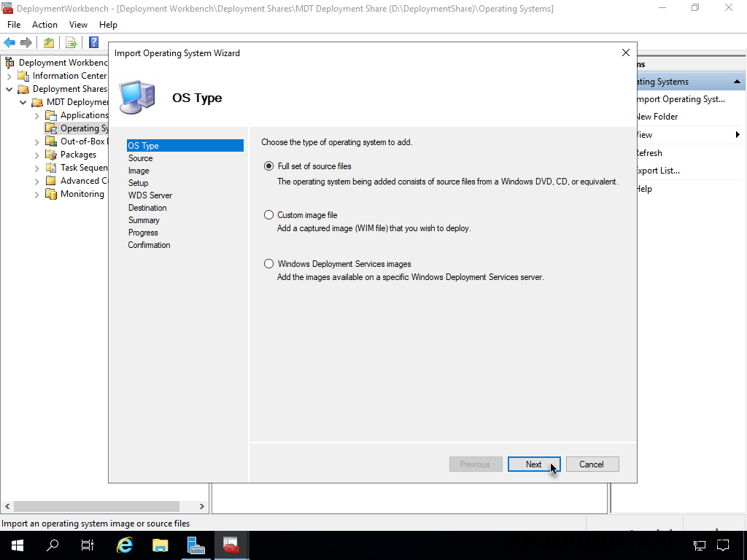
Task: Click the Forward arrow toolbar icon
Action: 26,43
